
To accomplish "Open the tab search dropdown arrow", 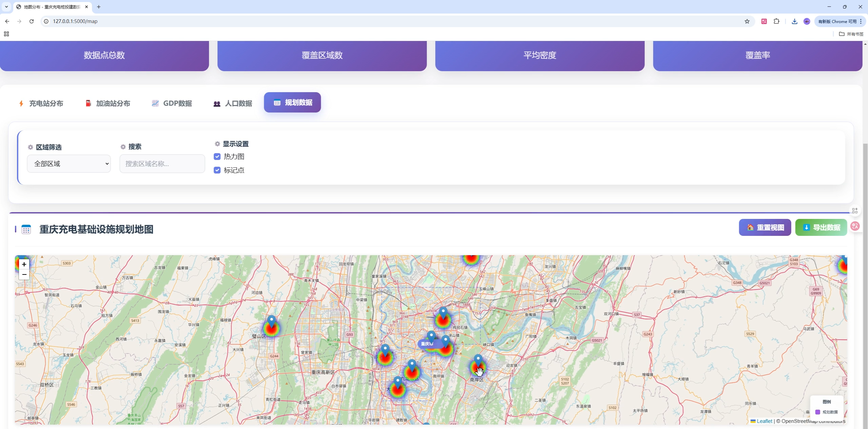I will pyautogui.click(x=6, y=7).
